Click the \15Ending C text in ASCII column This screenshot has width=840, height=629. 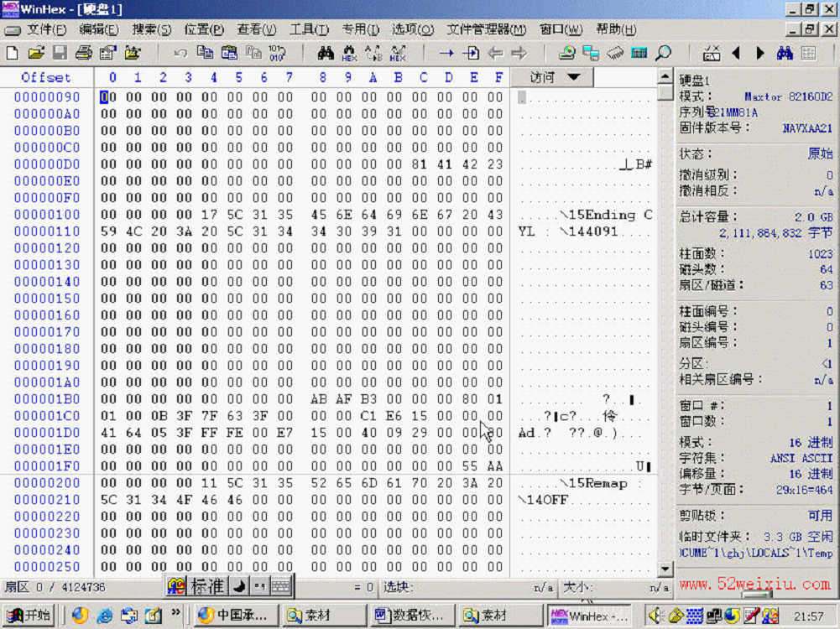coord(605,216)
